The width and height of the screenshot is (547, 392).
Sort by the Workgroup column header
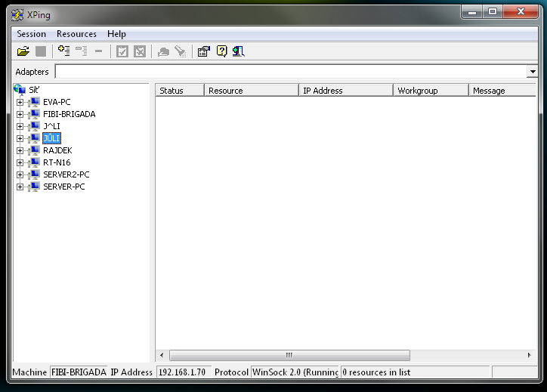click(431, 91)
